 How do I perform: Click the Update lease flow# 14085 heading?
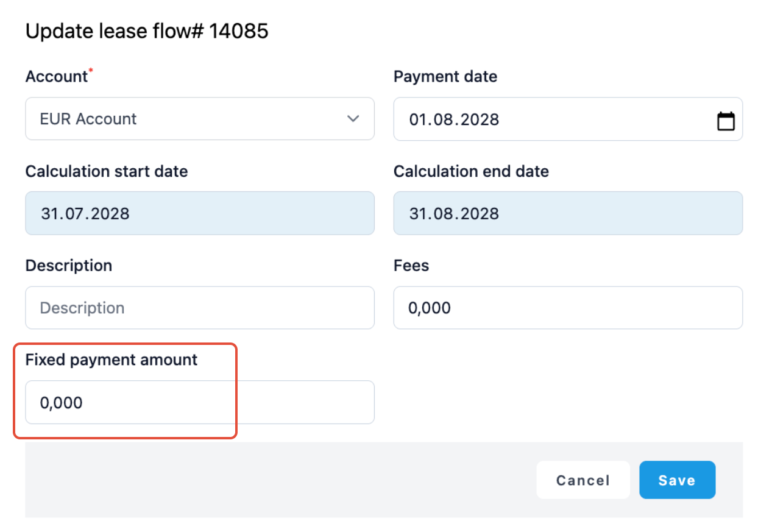pyautogui.click(x=147, y=31)
